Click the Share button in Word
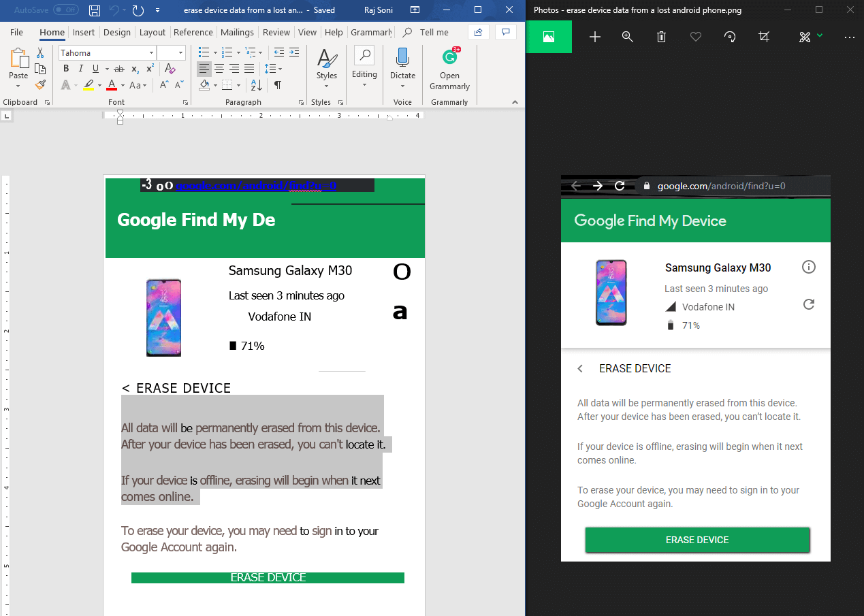 pos(479,32)
